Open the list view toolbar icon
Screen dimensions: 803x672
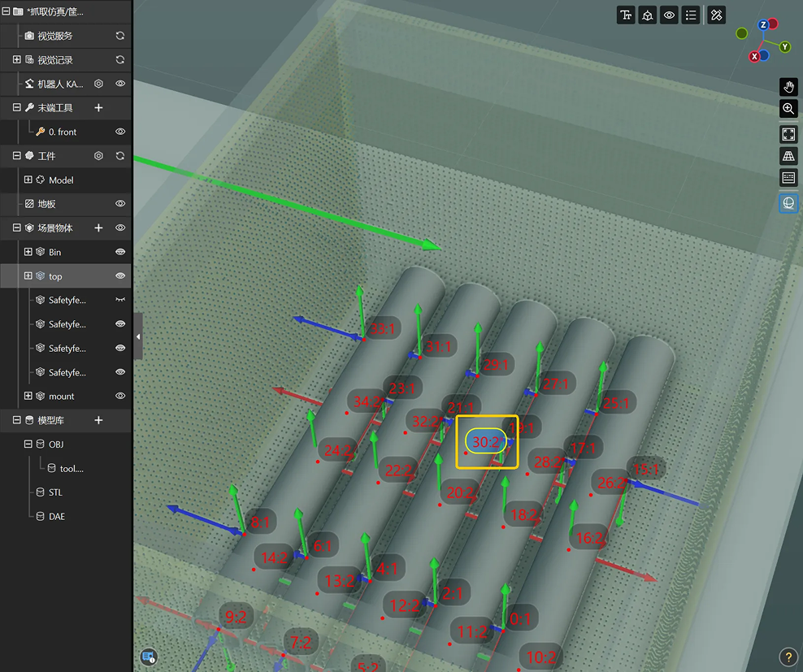tap(691, 15)
